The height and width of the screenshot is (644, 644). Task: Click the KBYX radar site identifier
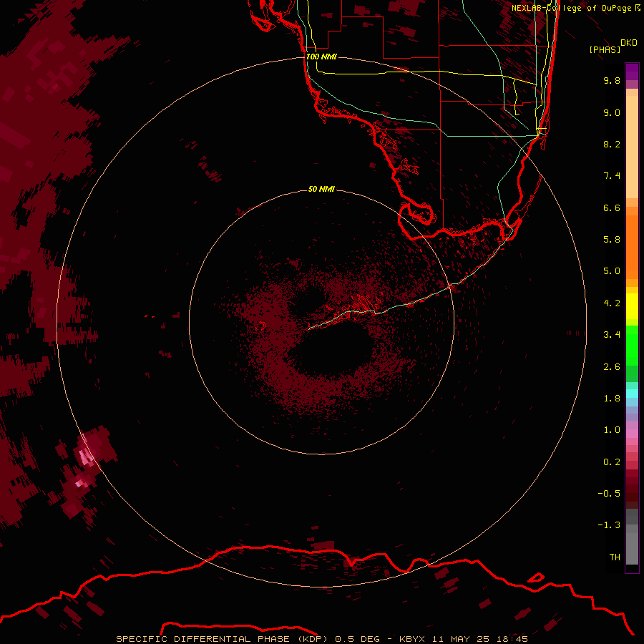412,639
